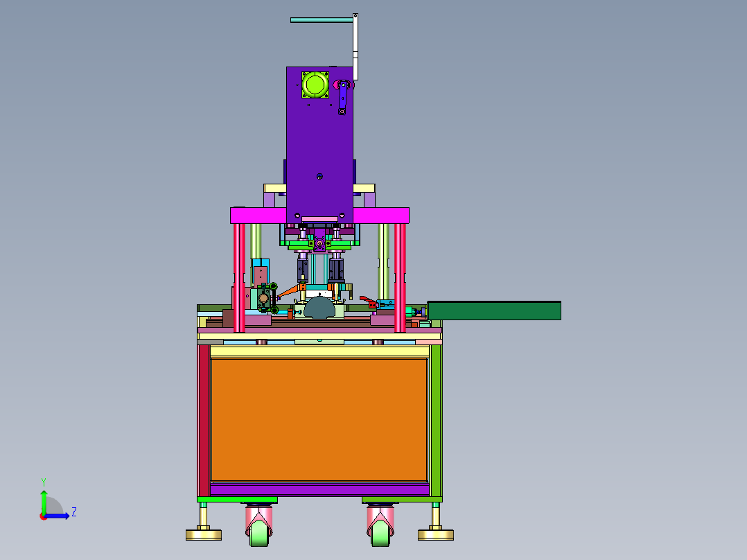Click the blue Z axis arrow on triad

tap(60, 516)
